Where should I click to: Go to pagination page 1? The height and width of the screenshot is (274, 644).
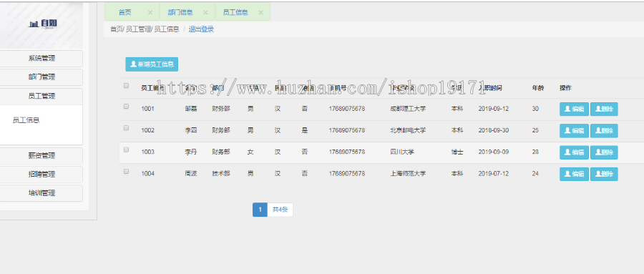pyautogui.click(x=260, y=210)
